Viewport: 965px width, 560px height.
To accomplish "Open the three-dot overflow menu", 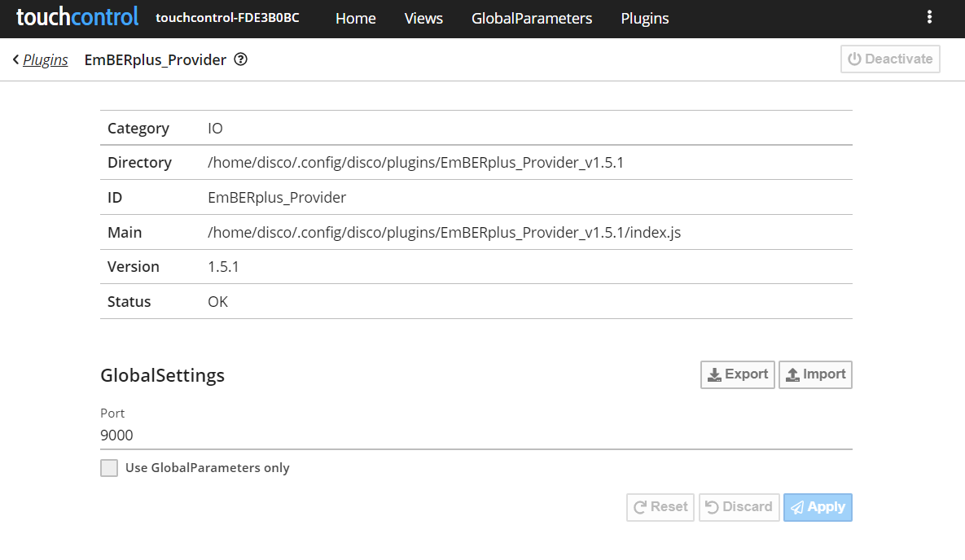I will (x=930, y=18).
